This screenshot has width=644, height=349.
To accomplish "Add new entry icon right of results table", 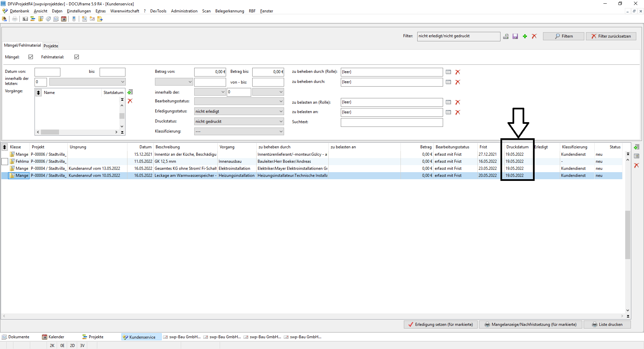I will coord(637,147).
